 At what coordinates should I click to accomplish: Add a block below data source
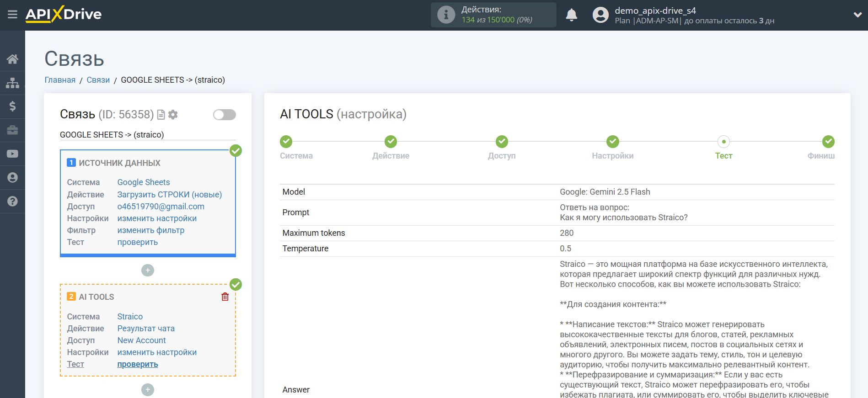(148, 271)
